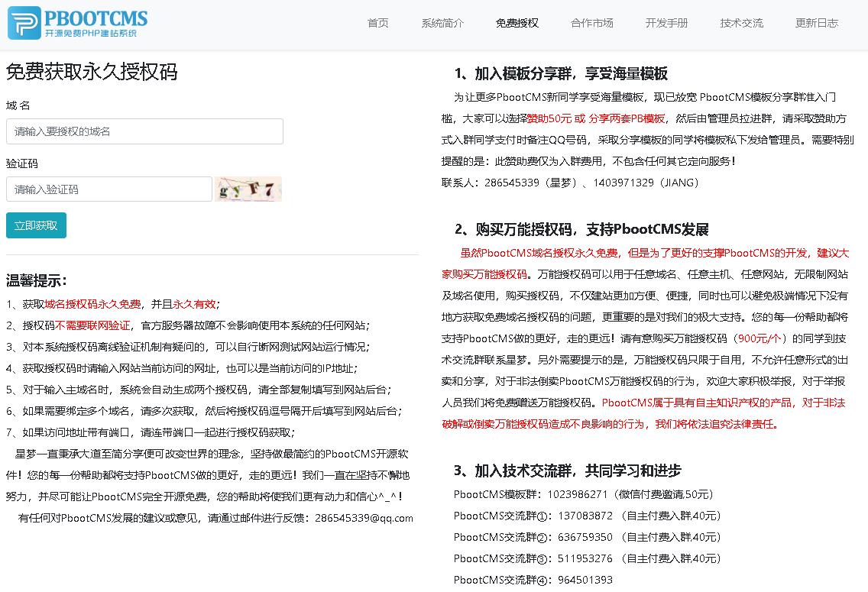868x592 pixels.
Task: Click red text 不需要联网验证
Action: pos(92,325)
